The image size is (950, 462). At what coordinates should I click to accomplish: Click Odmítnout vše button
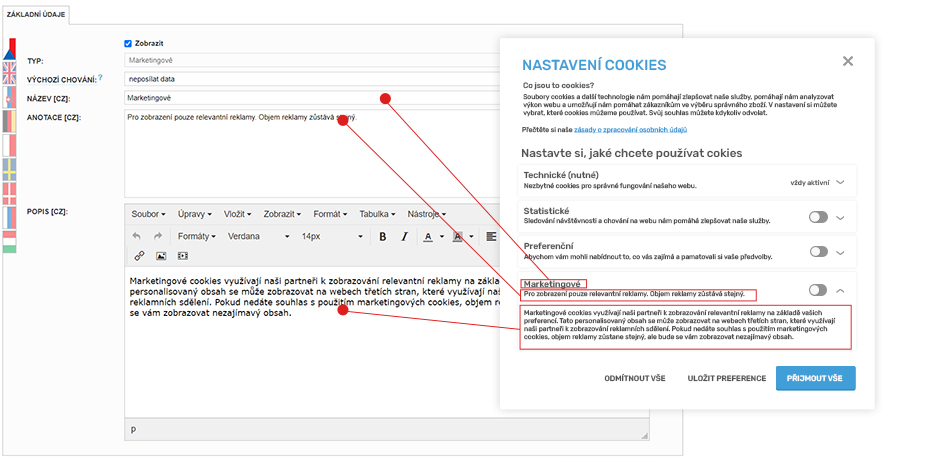635,378
